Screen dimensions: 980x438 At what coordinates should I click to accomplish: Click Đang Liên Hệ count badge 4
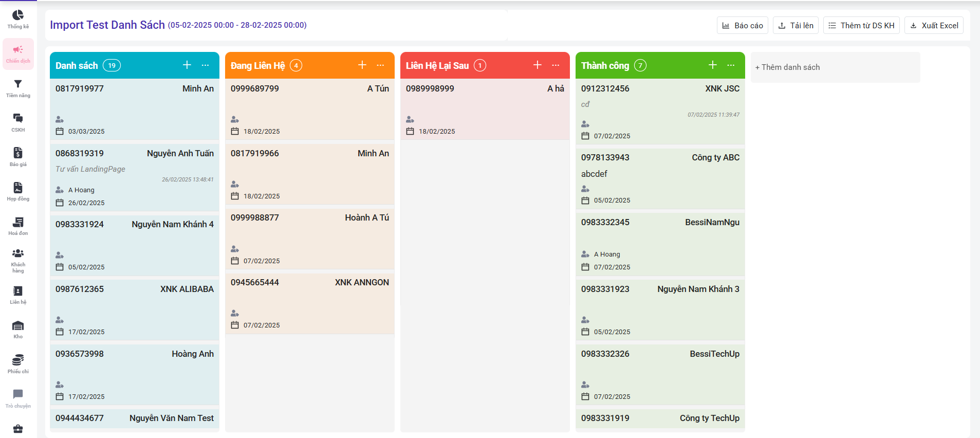[x=296, y=65]
